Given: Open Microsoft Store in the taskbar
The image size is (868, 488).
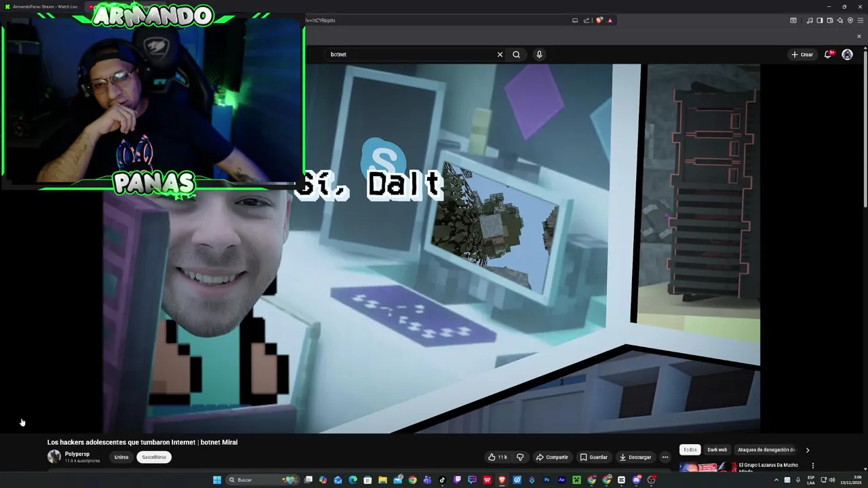Looking at the screenshot, I should coord(368,480).
